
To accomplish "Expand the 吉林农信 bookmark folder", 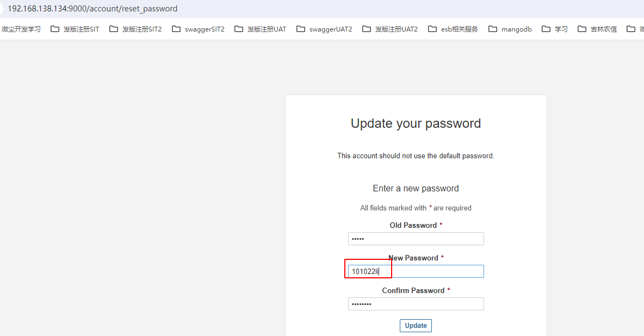I will [597, 29].
